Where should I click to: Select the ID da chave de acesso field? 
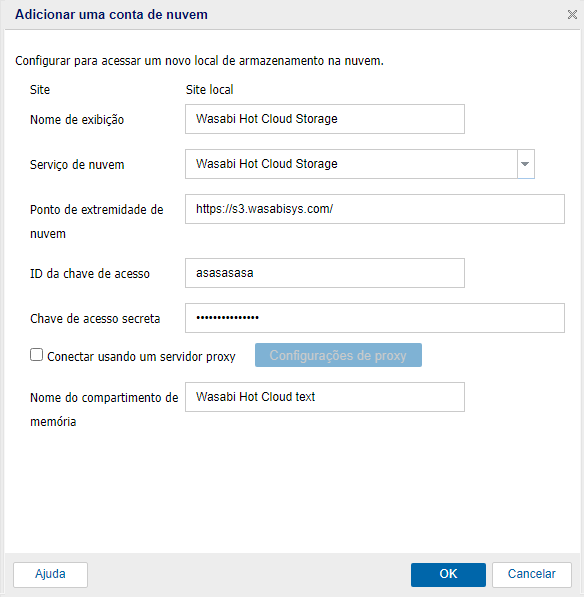point(325,273)
